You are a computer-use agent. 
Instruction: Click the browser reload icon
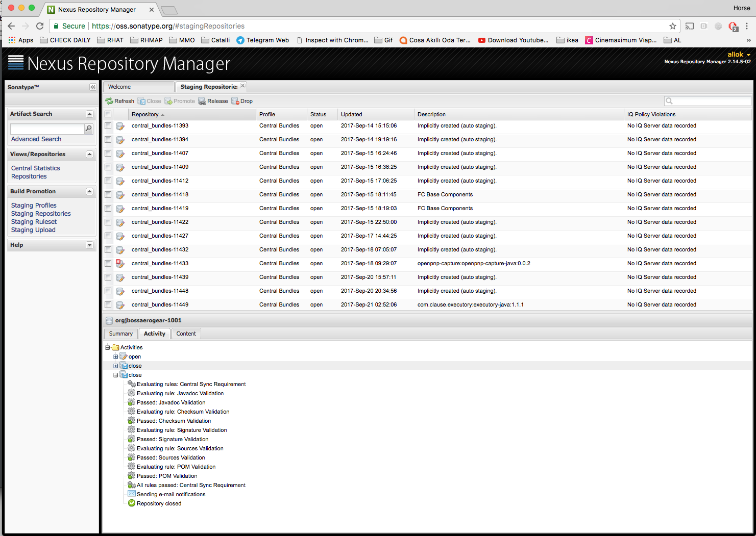tap(40, 26)
